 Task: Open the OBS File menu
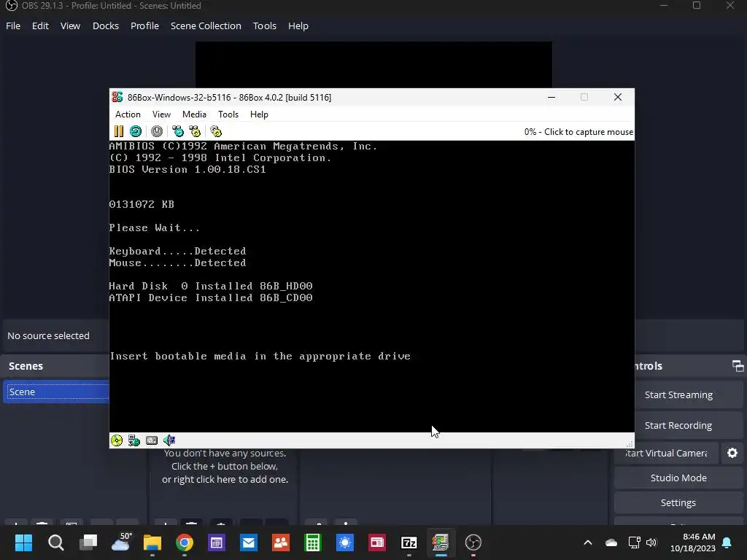click(13, 26)
